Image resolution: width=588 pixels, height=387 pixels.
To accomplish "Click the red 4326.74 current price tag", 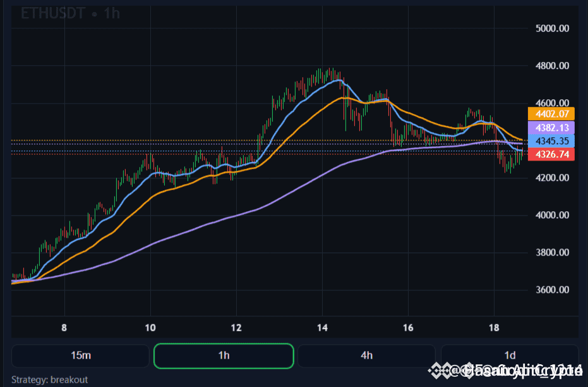I will click(x=552, y=154).
